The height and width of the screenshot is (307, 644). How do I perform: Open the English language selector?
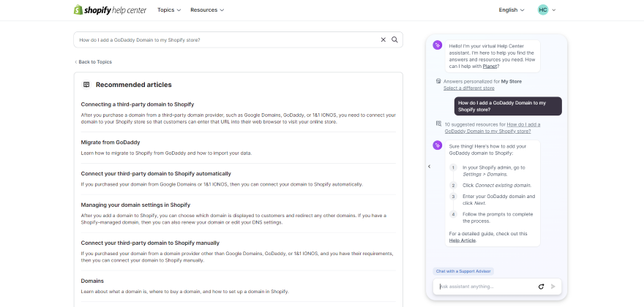point(512,10)
